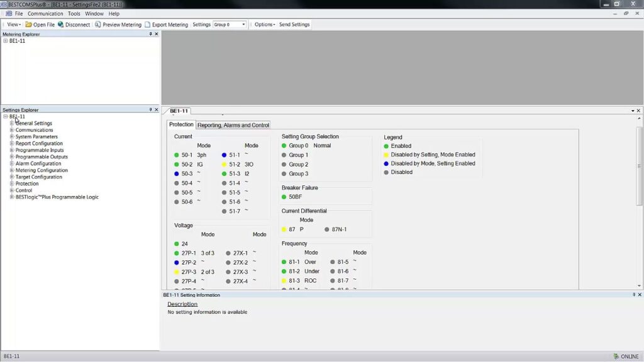The height and width of the screenshot is (362, 644).
Task: Expand BE1-11 in Metering Explorer
Action: pos(5,41)
